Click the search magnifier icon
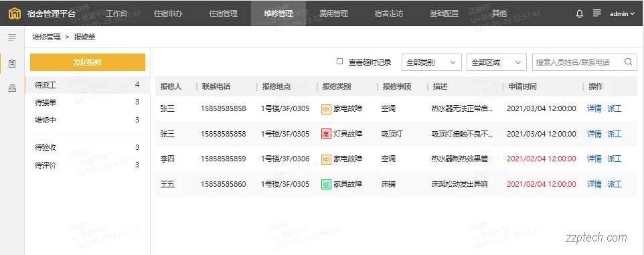Viewport: 644px width, 255px height. click(x=628, y=62)
